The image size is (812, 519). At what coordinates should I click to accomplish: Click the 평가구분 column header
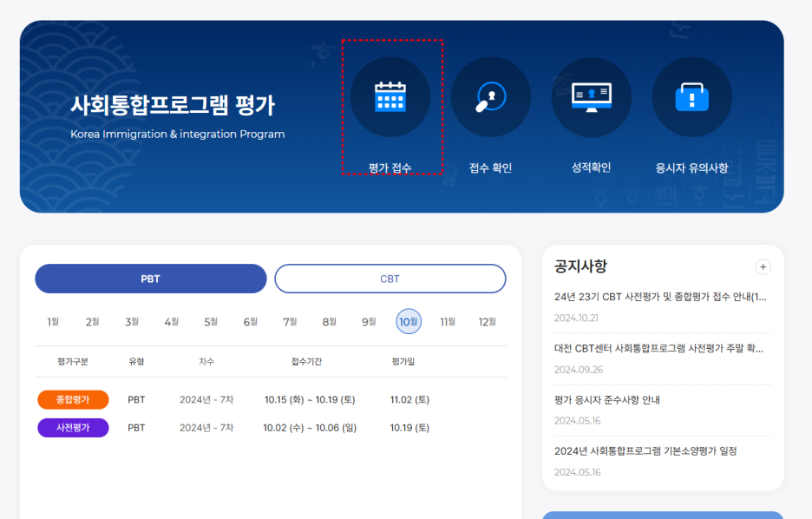73,362
